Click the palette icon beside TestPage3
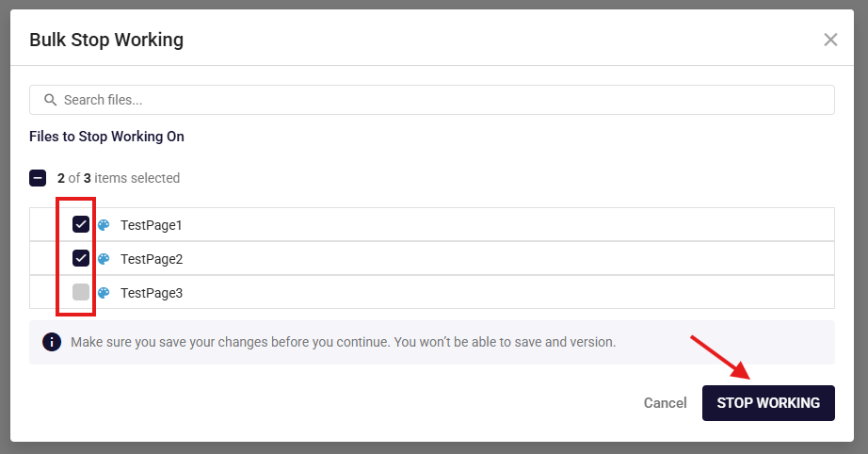The image size is (868, 454). pyautogui.click(x=104, y=293)
